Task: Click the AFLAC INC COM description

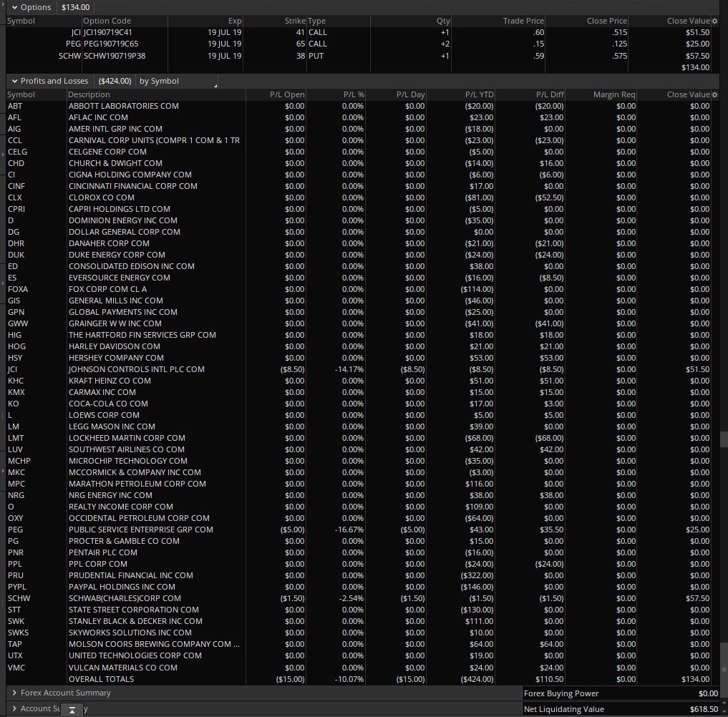Action: click(x=98, y=117)
